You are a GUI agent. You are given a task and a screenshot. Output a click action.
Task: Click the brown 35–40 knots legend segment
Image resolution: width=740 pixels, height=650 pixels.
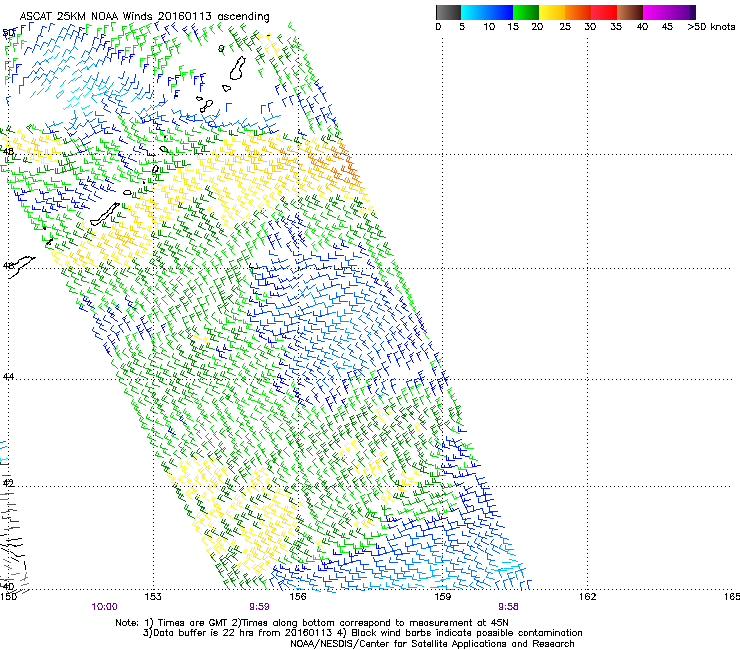(x=630, y=12)
